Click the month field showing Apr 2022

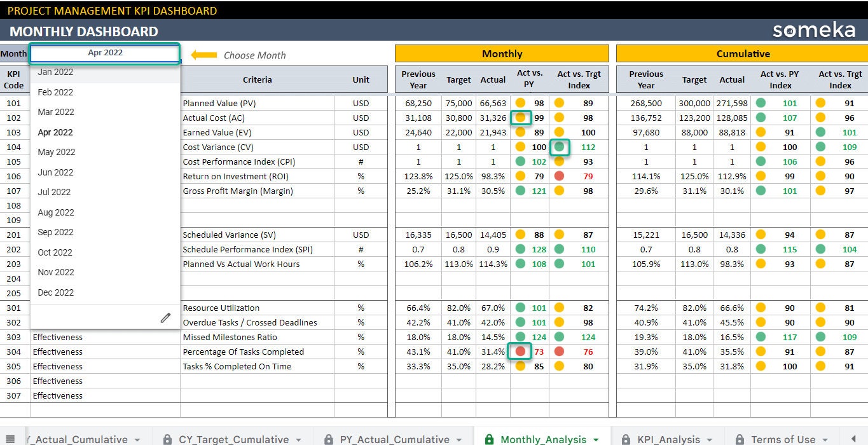point(104,53)
